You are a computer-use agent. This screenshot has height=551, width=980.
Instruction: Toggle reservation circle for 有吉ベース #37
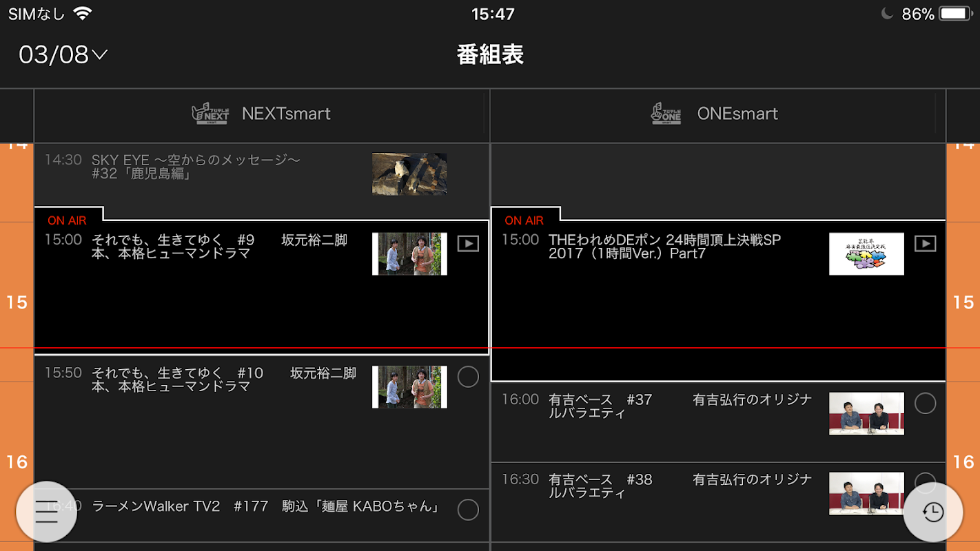tap(926, 404)
